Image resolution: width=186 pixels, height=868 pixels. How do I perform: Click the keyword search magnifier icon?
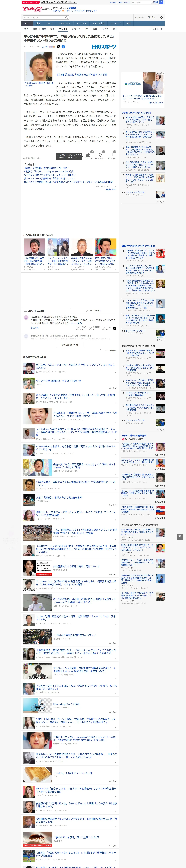coord(66,18)
